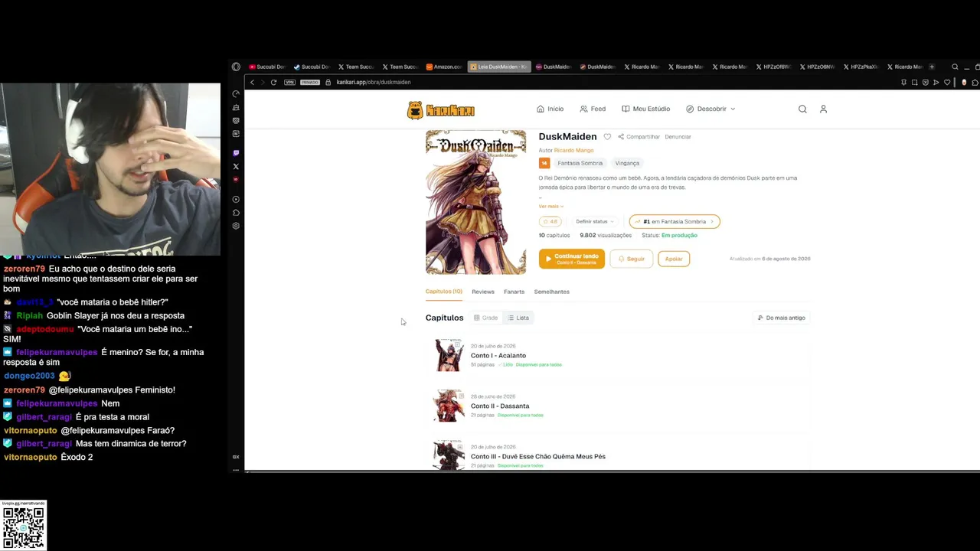The image size is (980, 551).
Task: Open a new browser tab with plus
Action: 932,67
